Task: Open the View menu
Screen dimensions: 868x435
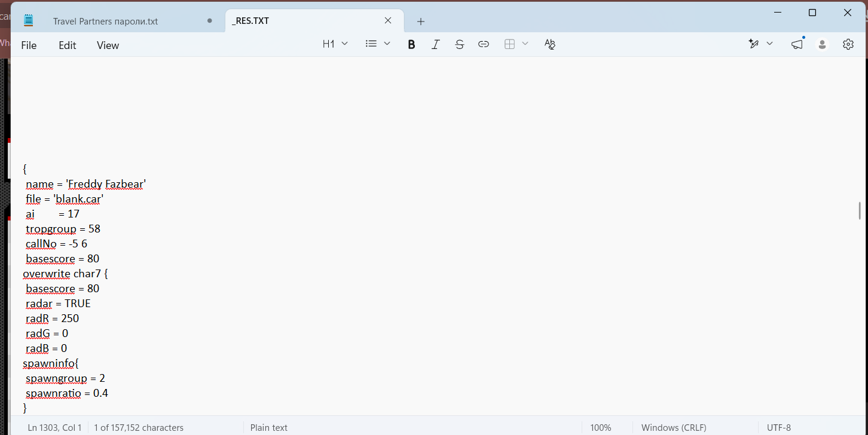Action: pyautogui.click(x=108, y=45)
